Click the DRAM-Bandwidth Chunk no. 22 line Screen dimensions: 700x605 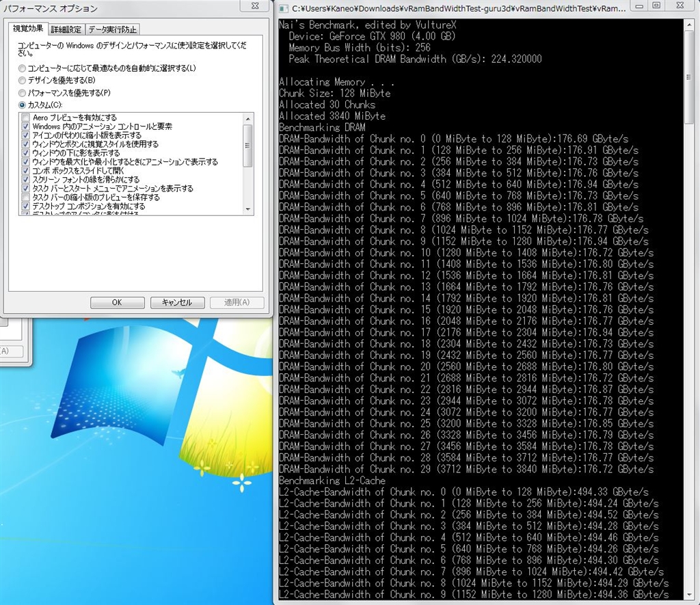pyautogui.click(x=466, y=390)
